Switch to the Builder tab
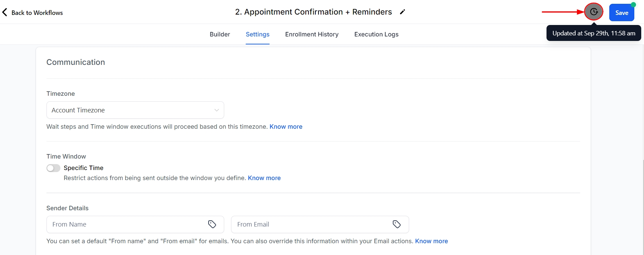The image size is (644, 255). tap(220, 34)
